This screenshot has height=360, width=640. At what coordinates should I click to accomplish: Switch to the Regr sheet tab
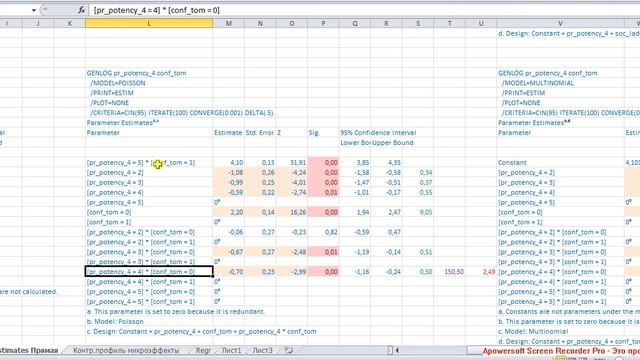[203, 350]
